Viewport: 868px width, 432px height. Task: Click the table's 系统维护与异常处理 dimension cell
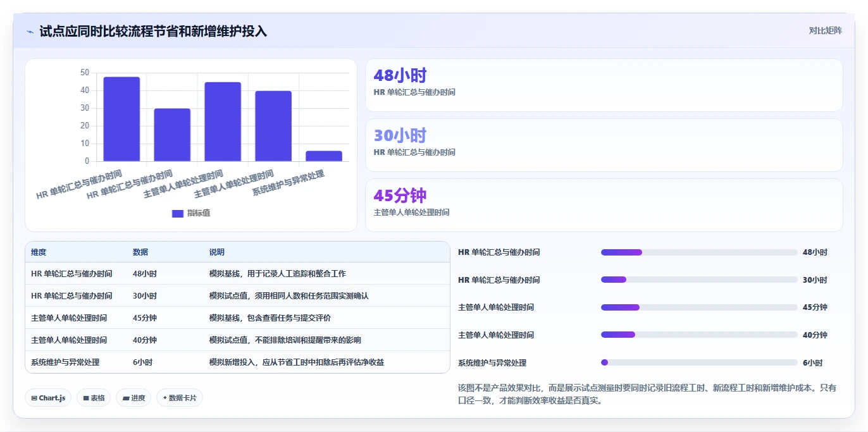(x=65, y=362)
